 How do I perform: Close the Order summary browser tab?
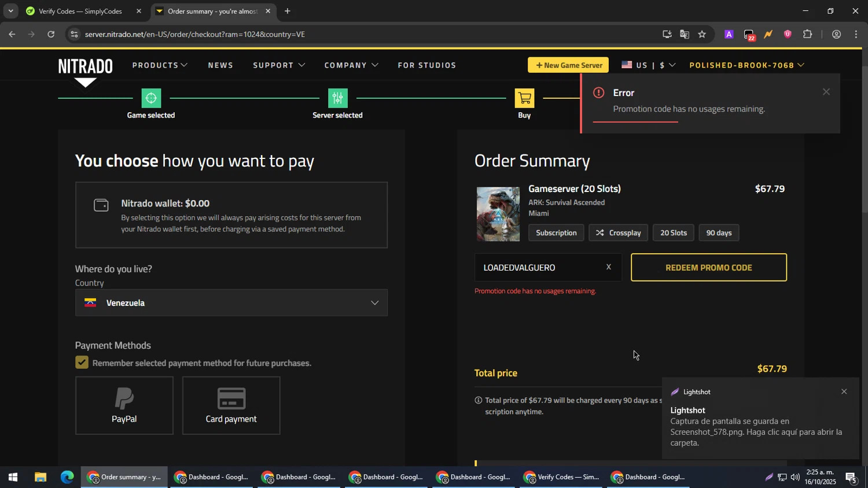click(x=268, y=11)
